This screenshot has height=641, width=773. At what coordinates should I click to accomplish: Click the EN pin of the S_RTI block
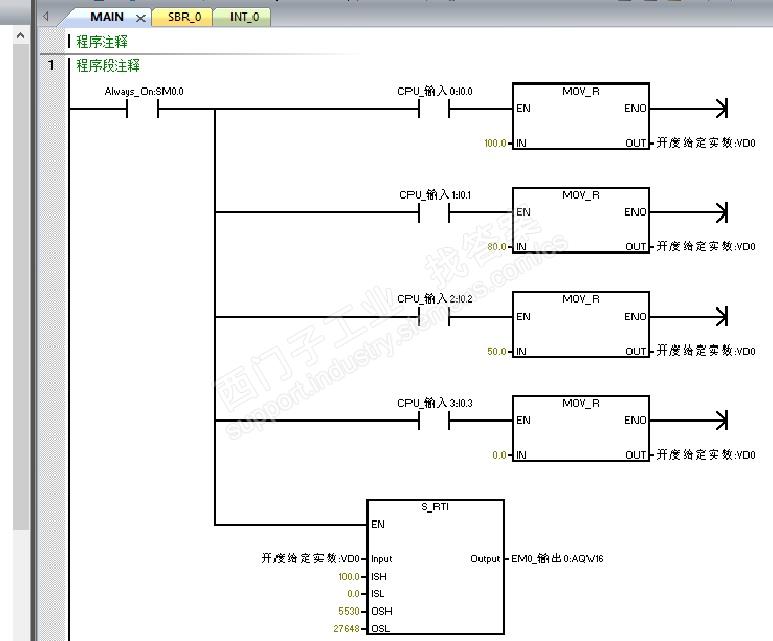point(378,524)
